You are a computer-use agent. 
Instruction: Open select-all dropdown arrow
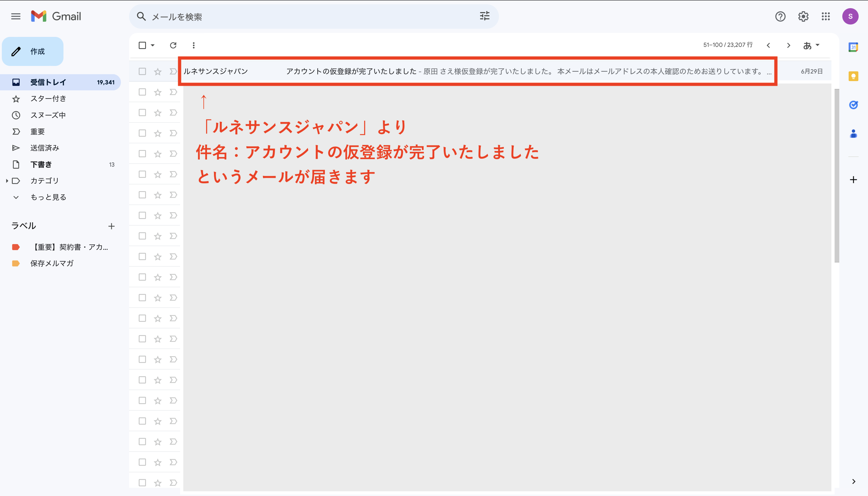click(x=153, y=45)
